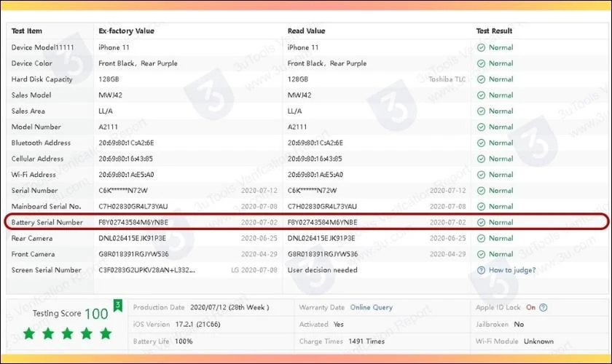Click the Read Value column header
This screenshot has width=612, height=364.
pyautogui.click(x=306, y=31)
